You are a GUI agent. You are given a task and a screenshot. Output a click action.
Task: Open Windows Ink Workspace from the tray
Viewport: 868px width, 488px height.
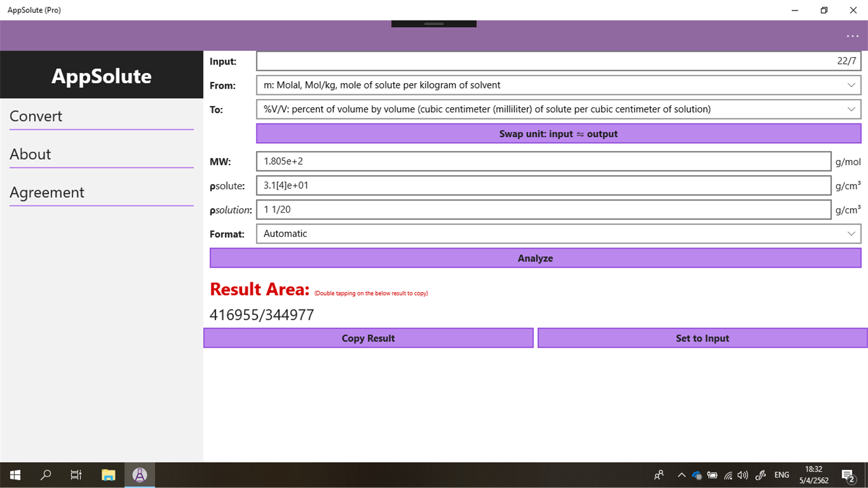click(x=760, y=475)
